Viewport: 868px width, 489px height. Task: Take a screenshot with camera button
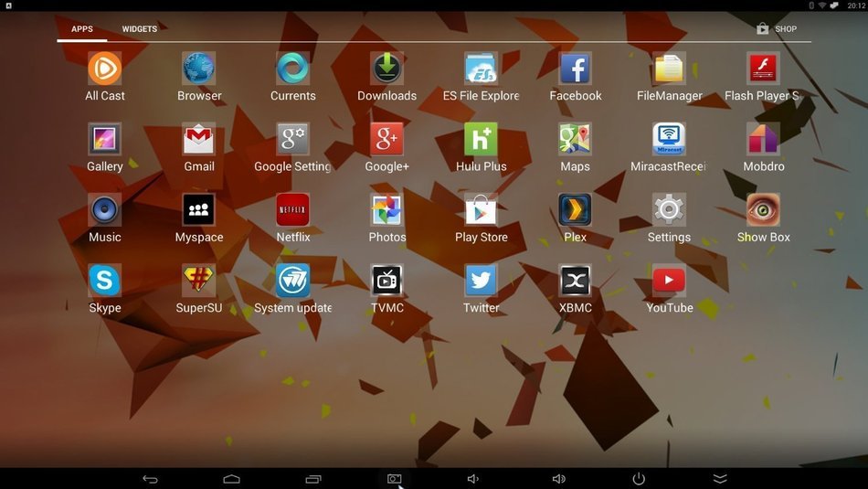coord(394,479)
